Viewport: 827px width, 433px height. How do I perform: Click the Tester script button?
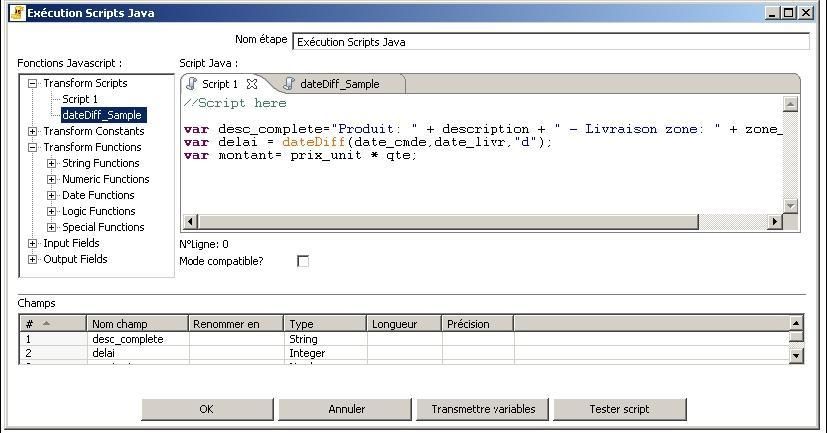tap(619, 409)
